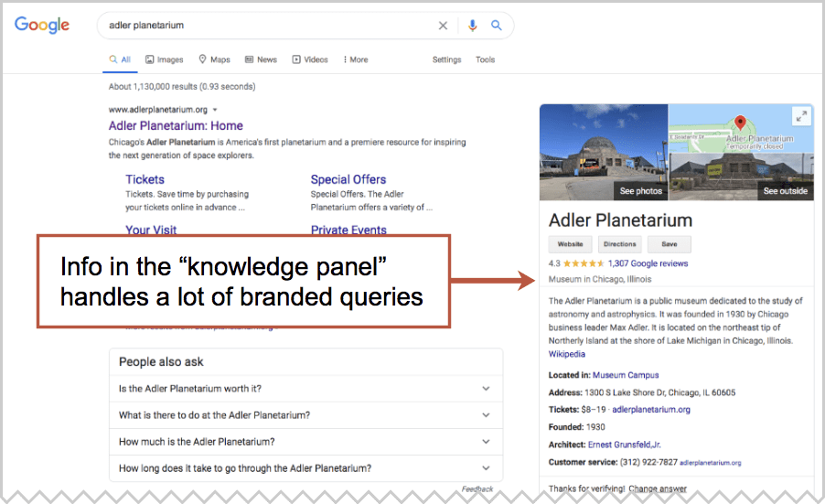
Task: Click the address '1300 S Lake Shore Dr'
Action: tap(659, 392)
